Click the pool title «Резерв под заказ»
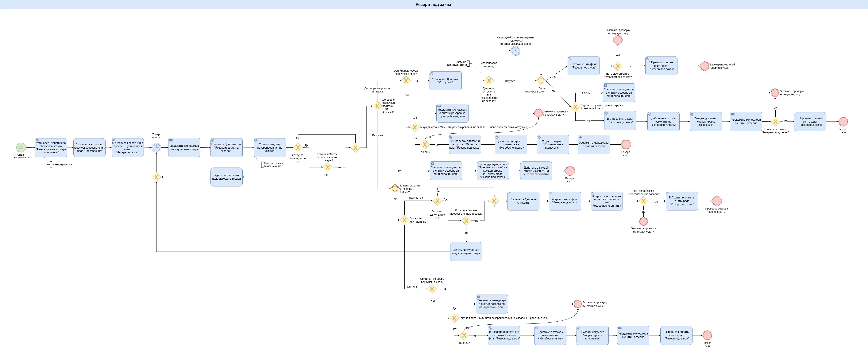 tap(433, 4)
